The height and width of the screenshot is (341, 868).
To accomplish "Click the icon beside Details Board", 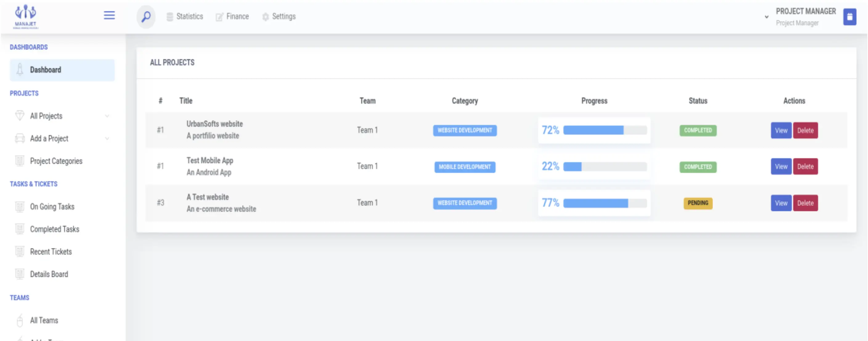I will [20, 274].
